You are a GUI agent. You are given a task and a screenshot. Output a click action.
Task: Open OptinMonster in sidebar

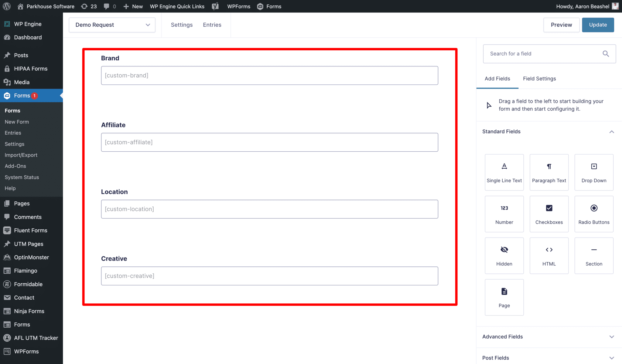[31, 257]
